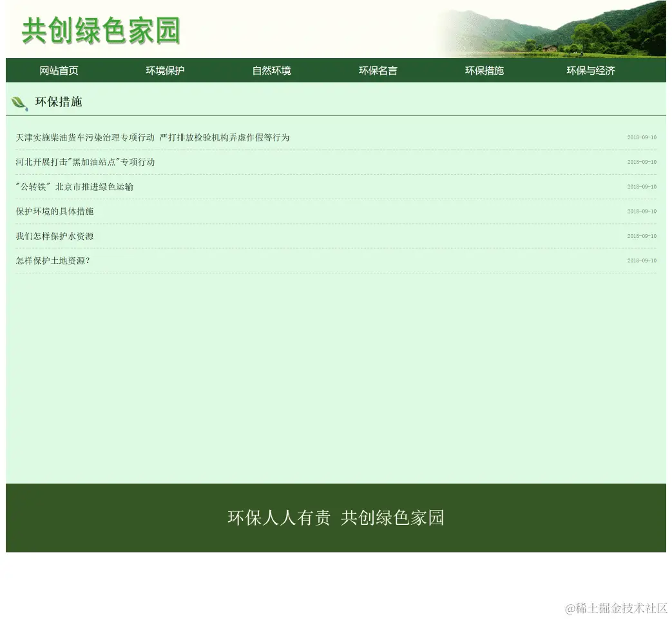Screen dimensions: 672x619
Task: Open the 我们怎样保护水资源 article
Action: tap(54, 236)
